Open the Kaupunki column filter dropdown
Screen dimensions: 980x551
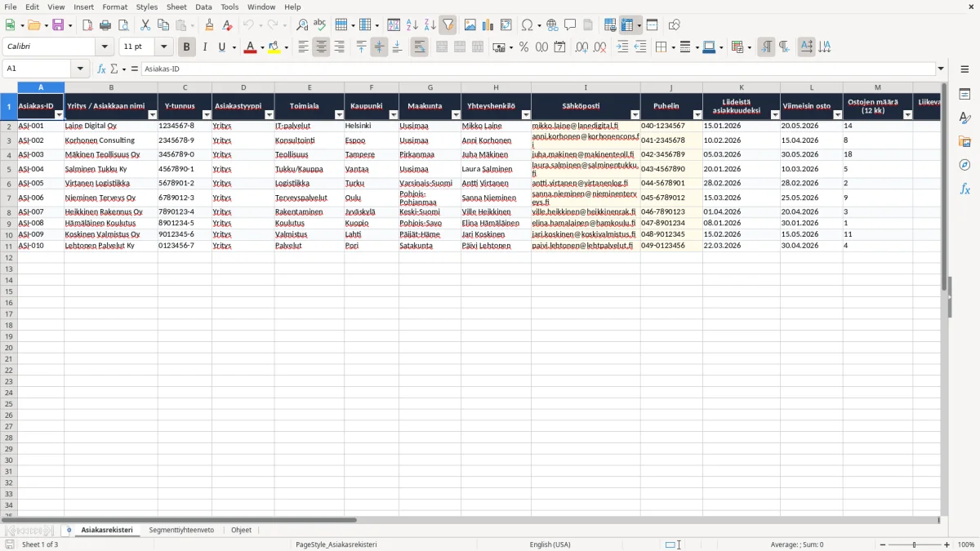point(394,115)
